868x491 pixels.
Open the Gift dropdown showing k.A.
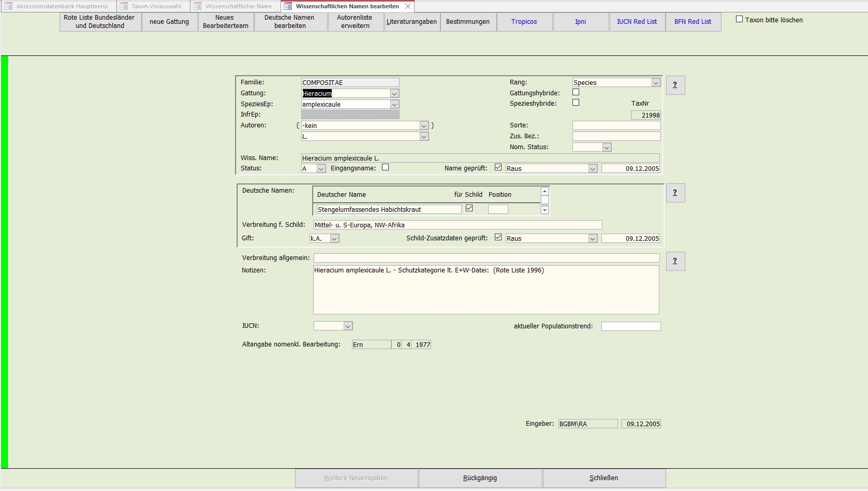pyautogui.click(x=334, y=239)
